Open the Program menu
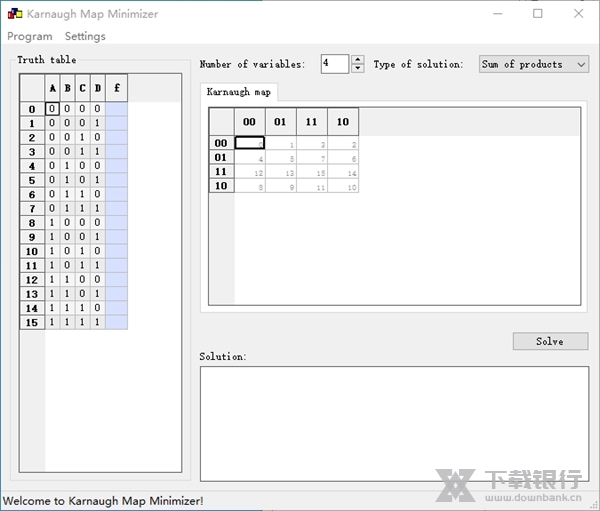 click(30, 36)
